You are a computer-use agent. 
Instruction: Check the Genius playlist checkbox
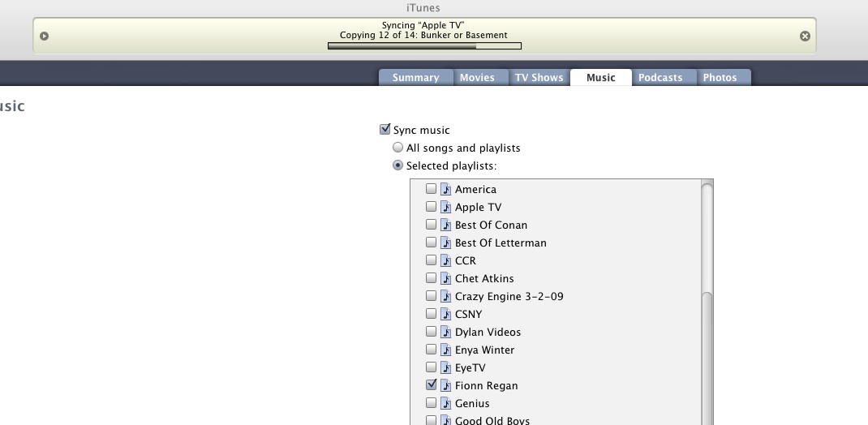tap(431, 403)
